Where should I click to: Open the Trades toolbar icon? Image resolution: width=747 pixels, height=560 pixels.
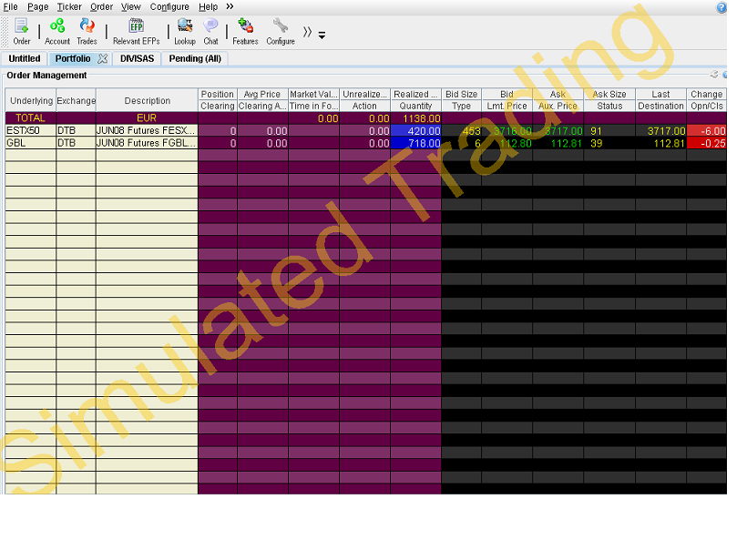[x=87, y=32]
